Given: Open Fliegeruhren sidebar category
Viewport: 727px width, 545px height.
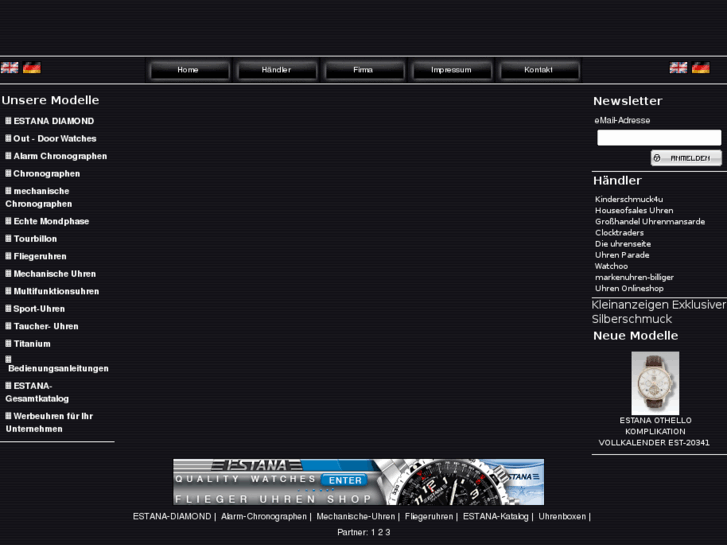Looking at the screenshot, I should (x=40, y=256).
